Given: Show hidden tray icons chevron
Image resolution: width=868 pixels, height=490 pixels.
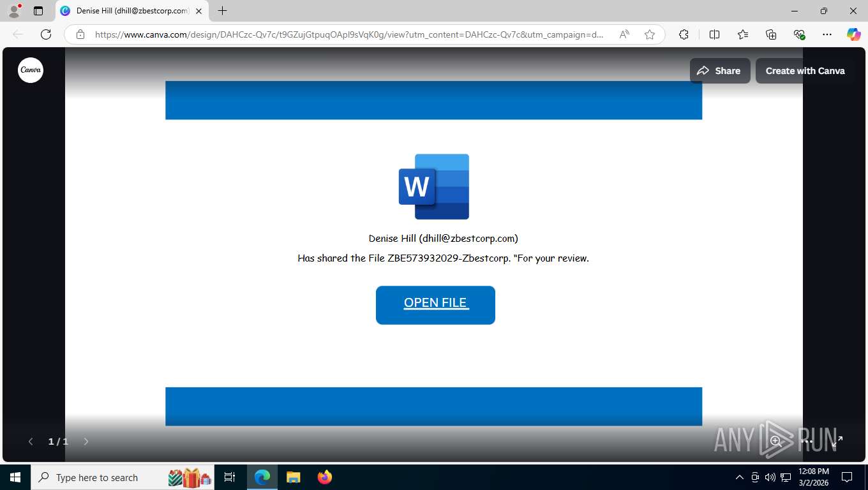Looking at the screenshot, I should (740, 477).
